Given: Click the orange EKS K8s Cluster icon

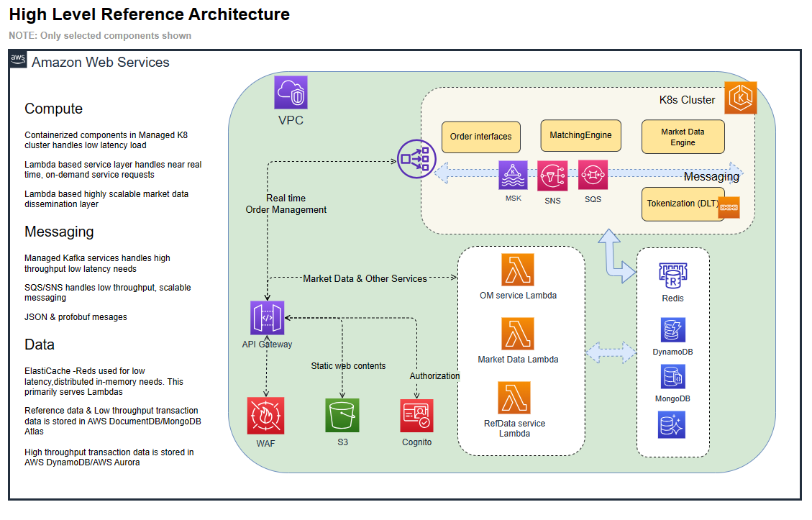Looking at the screenshot, I should [741, 97].
